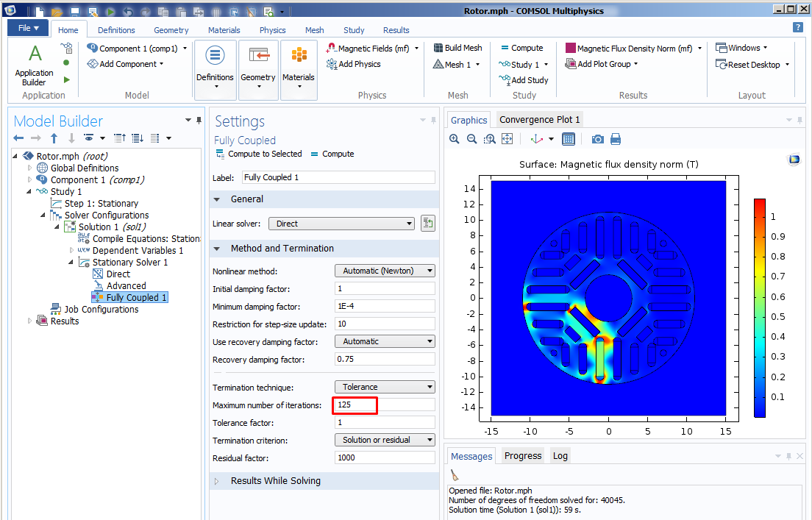This screenshot has width=812, height=520.
Task: Click the Redo arrow in quick access toolbar
Action: [145, 11]
